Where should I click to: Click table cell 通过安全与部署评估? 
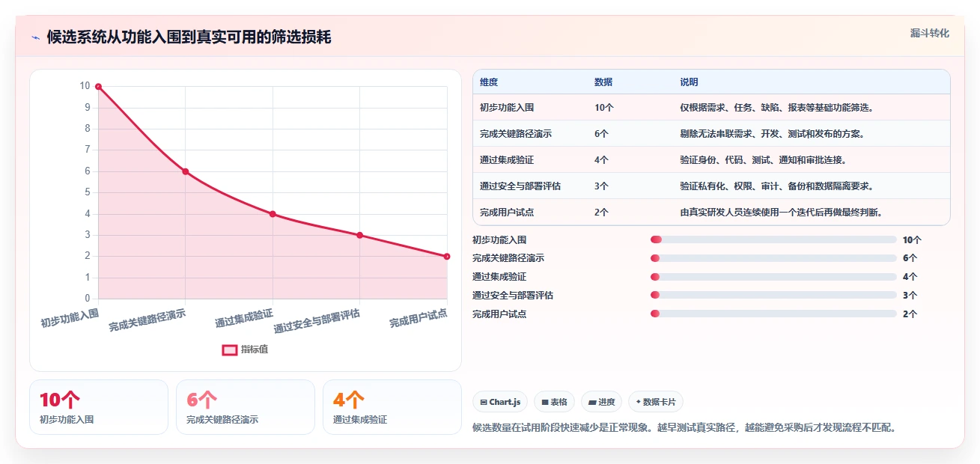(x=520, y=186)
